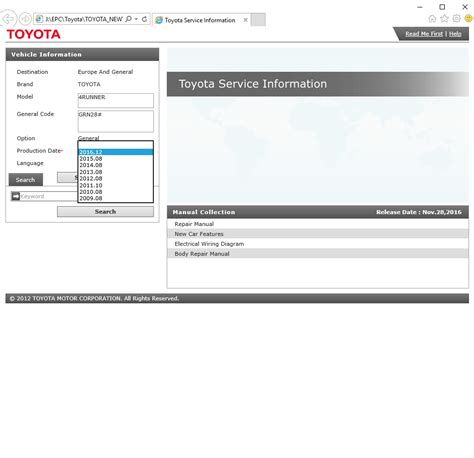Choose production date 2013.08
This screenshot has height=458, width=474.
pos(115,172)
